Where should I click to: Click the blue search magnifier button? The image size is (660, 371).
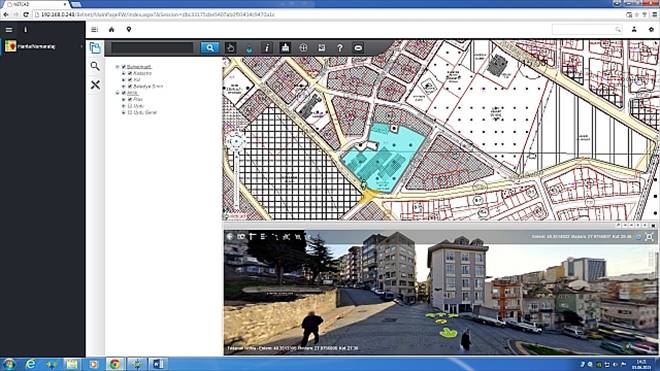[x=210, y=48]
